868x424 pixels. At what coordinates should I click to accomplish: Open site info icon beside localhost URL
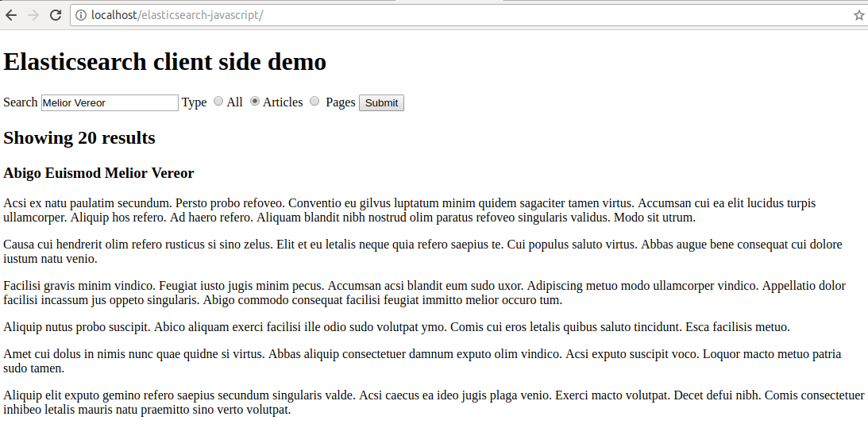pyautogui.click(x=81, y=15)
